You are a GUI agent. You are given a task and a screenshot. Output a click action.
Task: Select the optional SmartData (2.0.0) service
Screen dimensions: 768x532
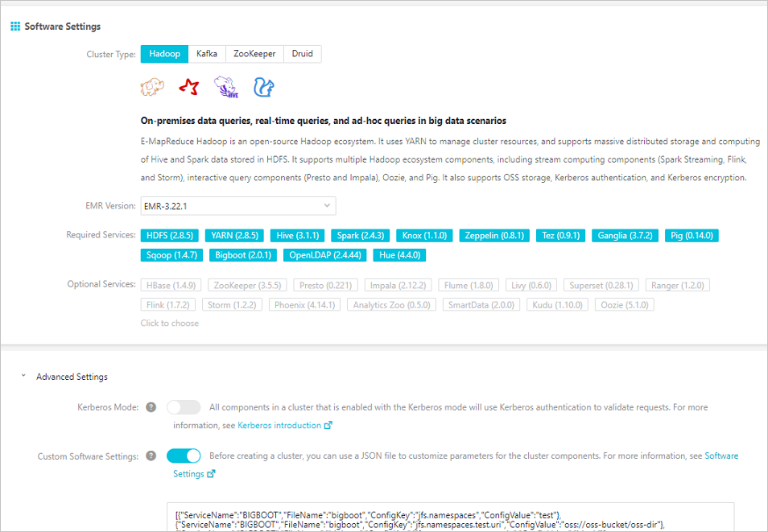coord(481,305)
